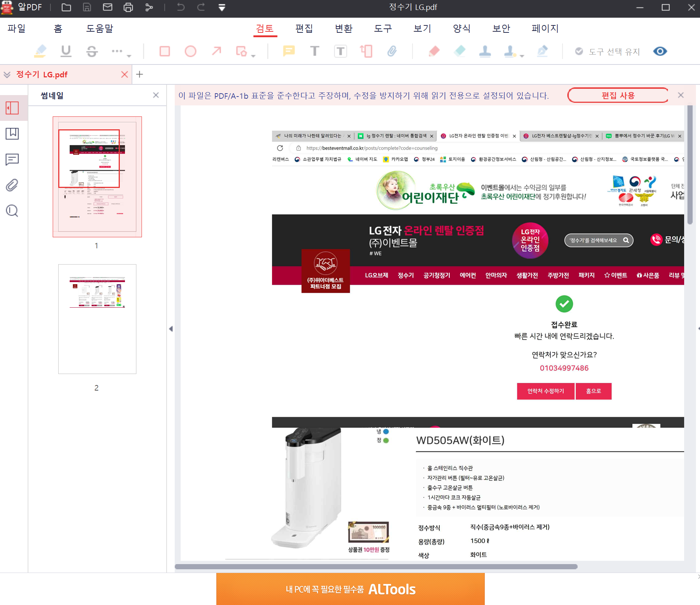The height and width of the screenshot is (605, 700).
Task: Open the quick access toolbar dropdown
Action: click(x=222, y=8)
